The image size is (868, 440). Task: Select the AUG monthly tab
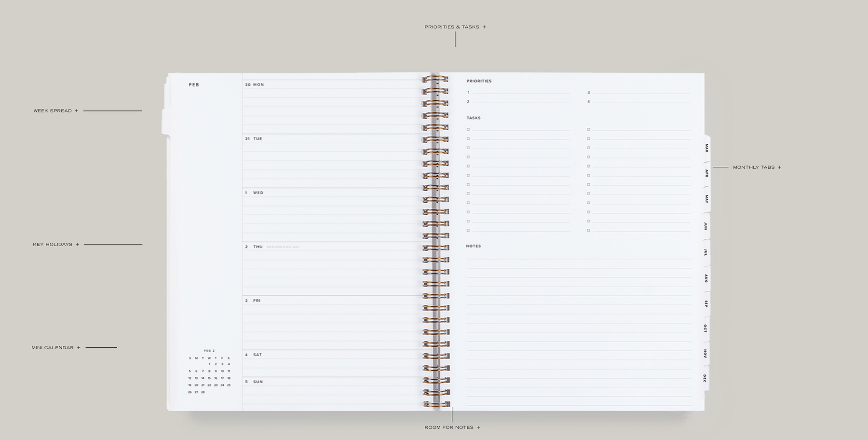[706, 278]
